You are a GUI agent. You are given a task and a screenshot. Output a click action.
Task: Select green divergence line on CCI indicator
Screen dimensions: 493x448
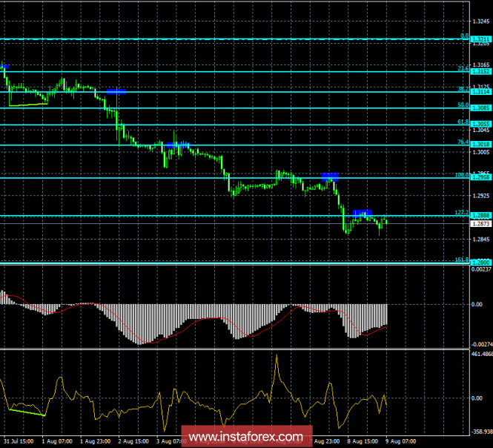point(27,412)
